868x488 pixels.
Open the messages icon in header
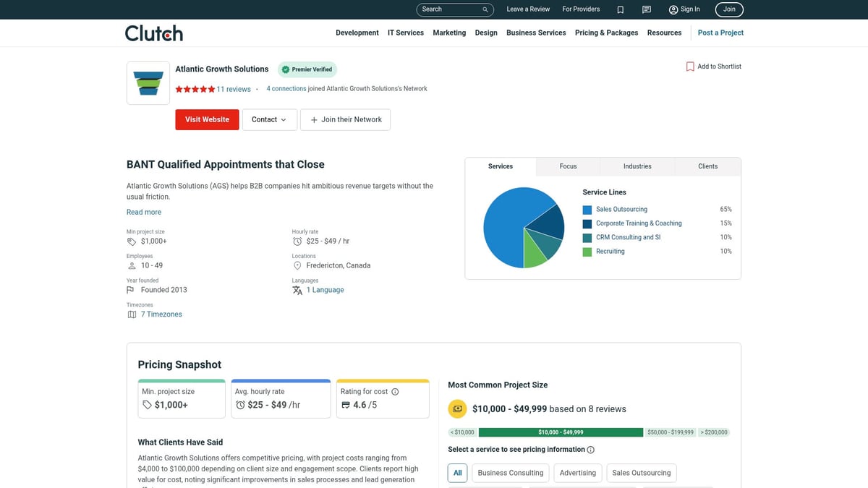click(647, 9)
